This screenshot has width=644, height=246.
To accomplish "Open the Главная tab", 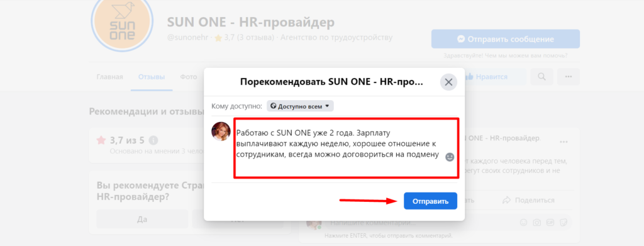I will click(x=109, y=77).
